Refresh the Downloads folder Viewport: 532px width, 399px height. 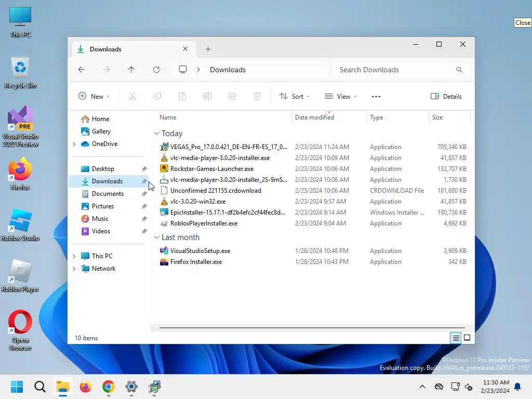[x=156, y=70]
